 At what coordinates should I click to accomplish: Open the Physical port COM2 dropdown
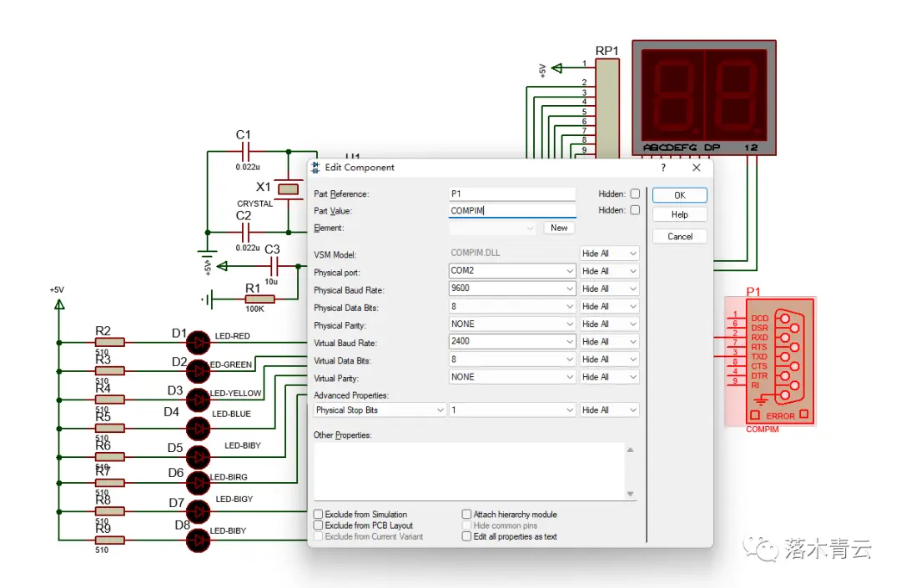point(570,271)
